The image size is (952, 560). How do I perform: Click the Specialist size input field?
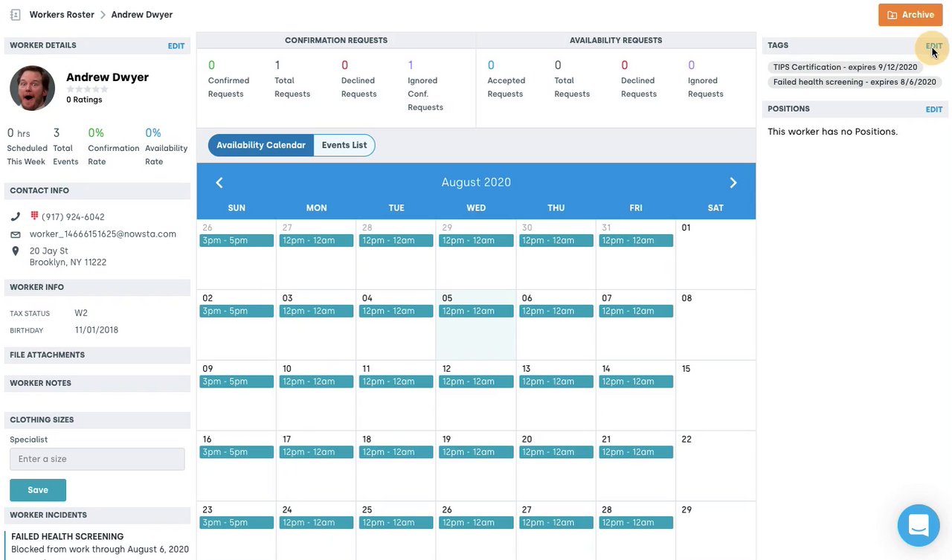coord(97,459)
